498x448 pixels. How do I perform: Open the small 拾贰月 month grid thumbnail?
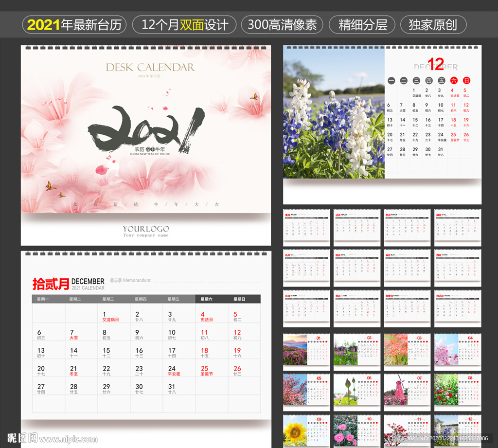[x=458, y=308]
